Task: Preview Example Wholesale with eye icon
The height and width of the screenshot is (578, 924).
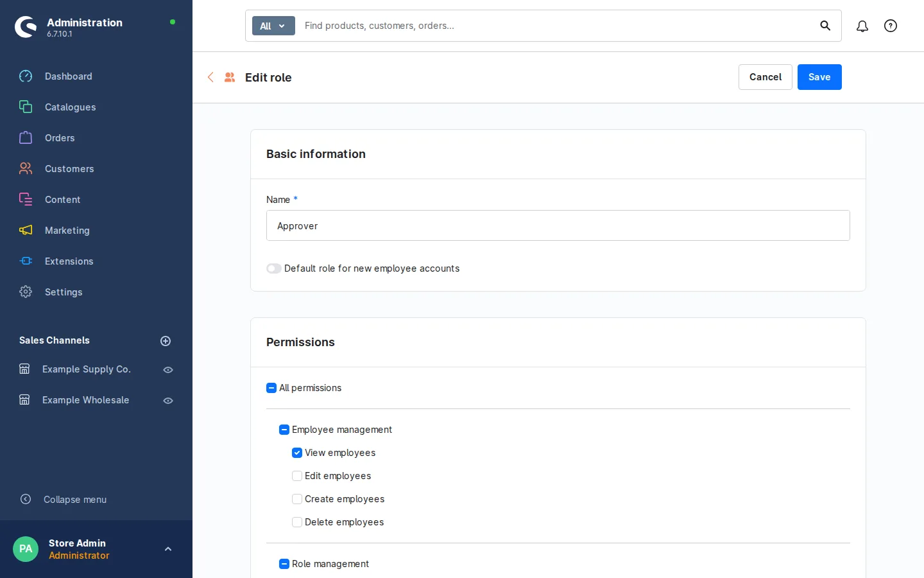Action: [x=168, y=401]
